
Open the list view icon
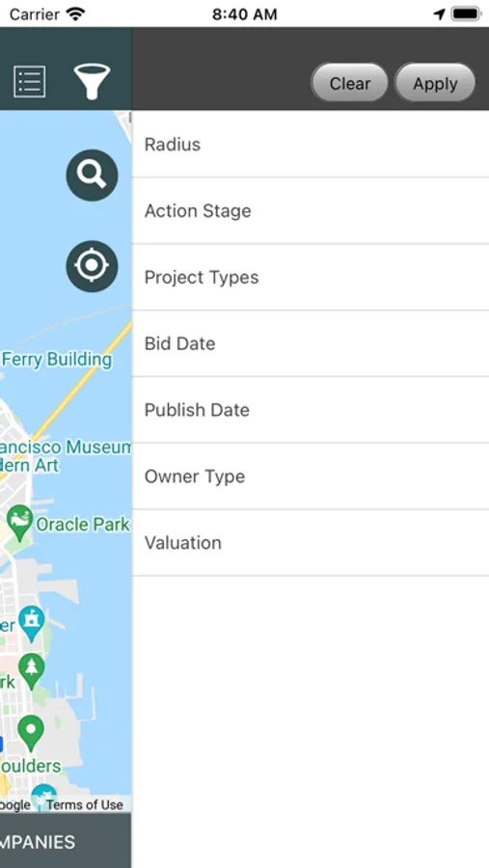click(x=29, y=82)
